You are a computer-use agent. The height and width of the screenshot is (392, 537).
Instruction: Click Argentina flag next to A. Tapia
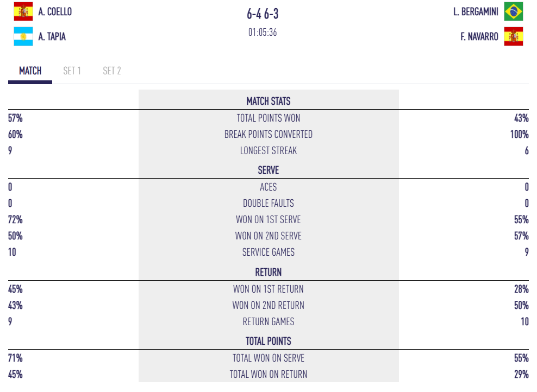pos(23,37)
